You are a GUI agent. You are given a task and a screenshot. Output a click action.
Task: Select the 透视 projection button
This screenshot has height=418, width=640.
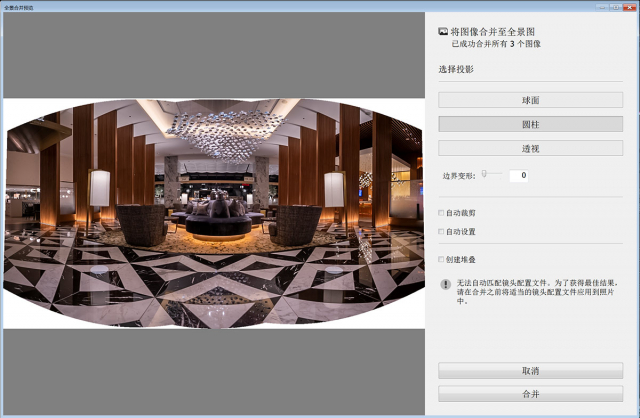coord(530,148)
